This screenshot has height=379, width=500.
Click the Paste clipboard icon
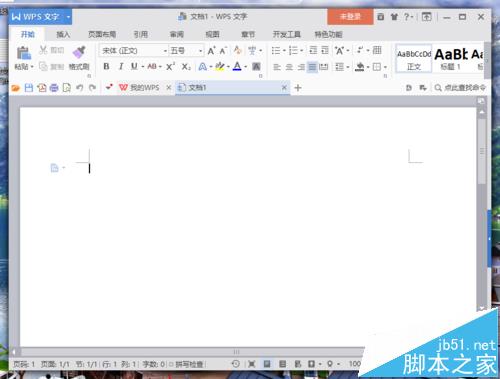pyautogui.click(x=24, y=53)
